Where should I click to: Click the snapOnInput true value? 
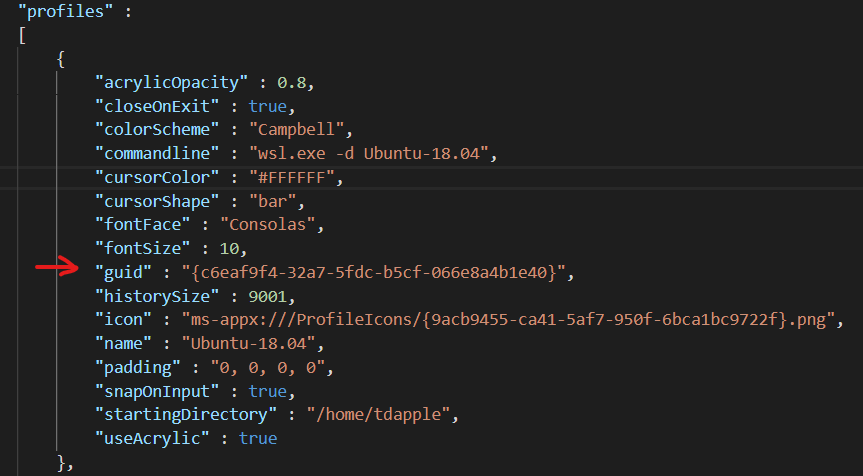(267, 391)
